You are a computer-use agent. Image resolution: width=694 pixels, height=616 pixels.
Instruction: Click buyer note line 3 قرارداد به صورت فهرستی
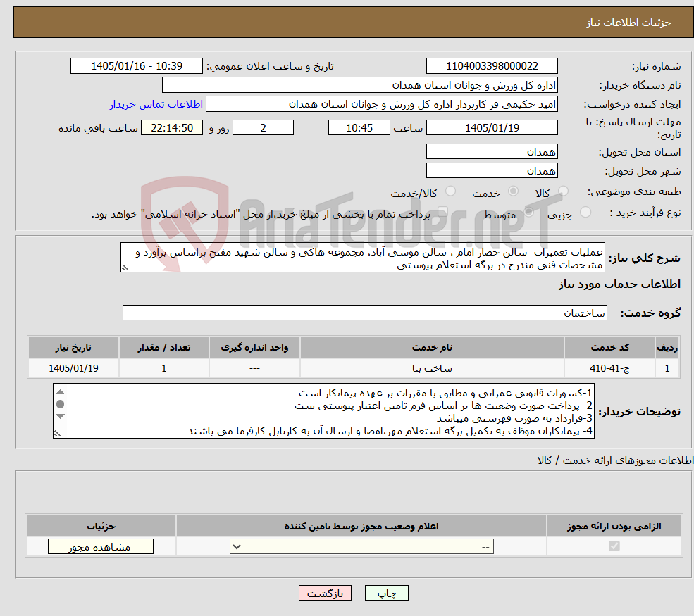pyautogui.click(x=514, y=418)
